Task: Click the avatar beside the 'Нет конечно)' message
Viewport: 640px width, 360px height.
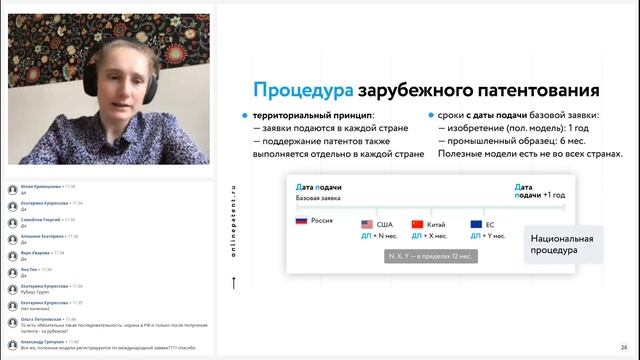Action: pyautogui.click(x=13, y=306)
